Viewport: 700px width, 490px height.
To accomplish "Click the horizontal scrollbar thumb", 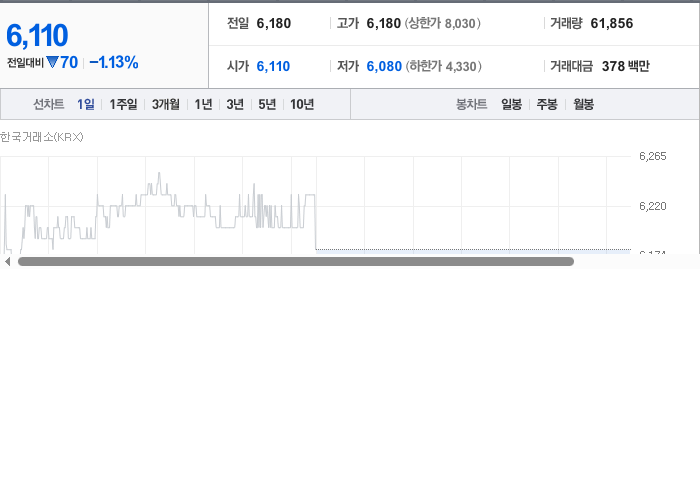I will click(296, 262).
